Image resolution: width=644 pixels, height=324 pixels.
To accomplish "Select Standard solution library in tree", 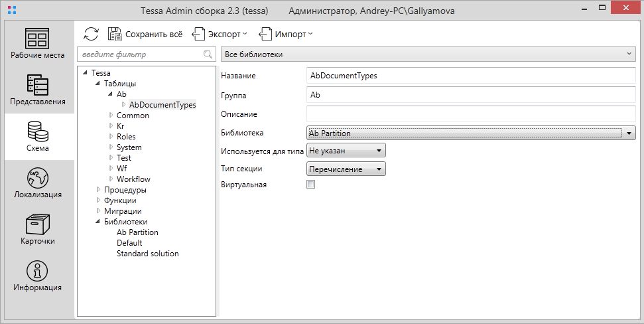I will (147, 254).
